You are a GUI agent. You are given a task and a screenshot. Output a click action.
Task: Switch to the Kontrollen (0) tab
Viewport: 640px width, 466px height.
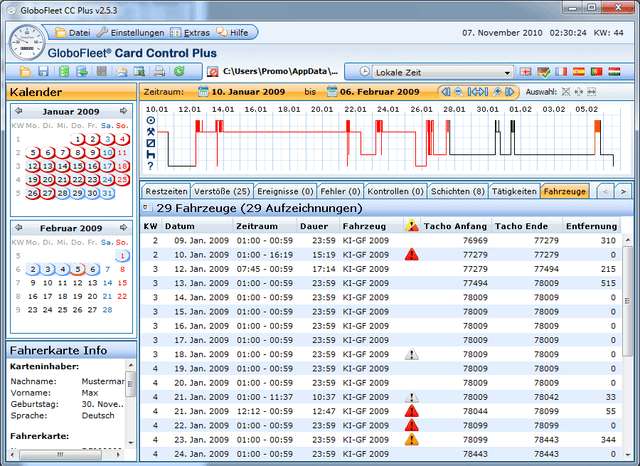[x=395, y=191]
